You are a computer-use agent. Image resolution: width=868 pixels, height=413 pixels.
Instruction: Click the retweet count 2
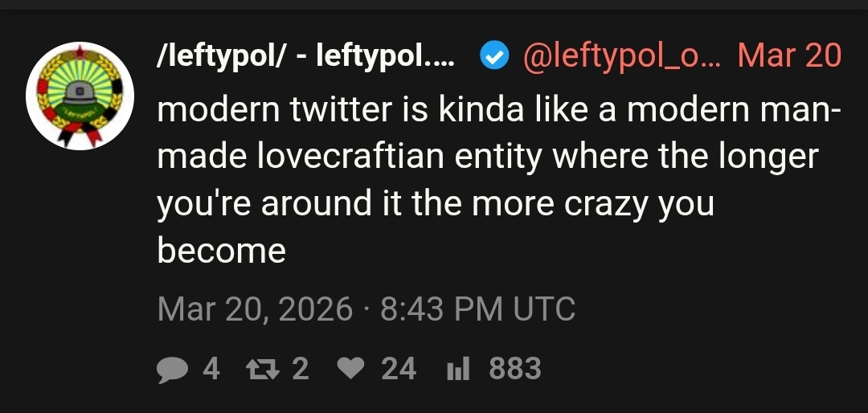[x=300, y=369]
